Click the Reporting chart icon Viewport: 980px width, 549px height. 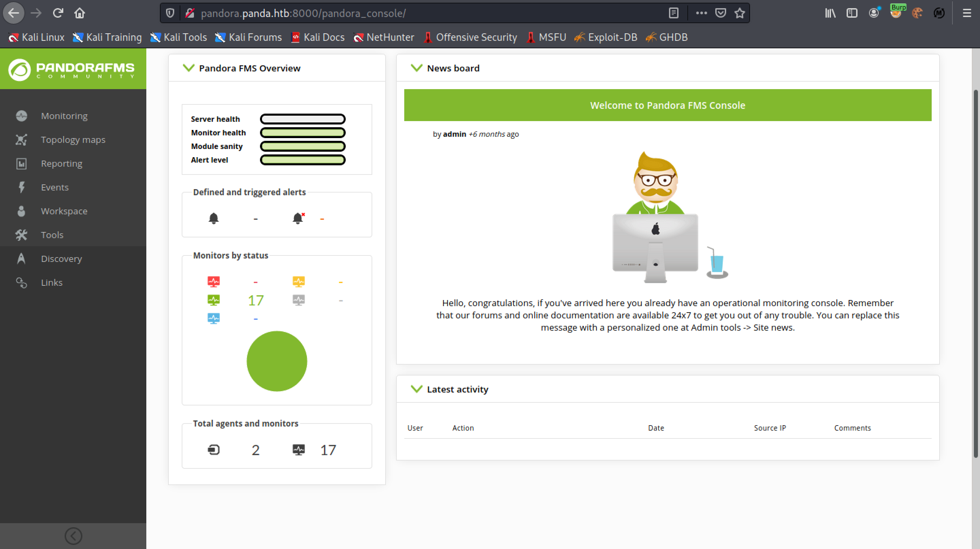coord(21,164)
